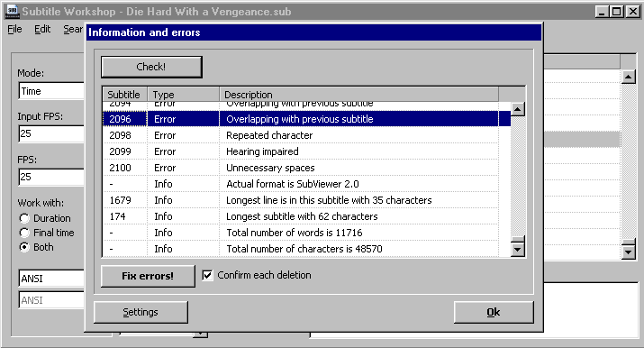
Task: Minimize the Subtitle Workshop window
Action: (602, 12)
